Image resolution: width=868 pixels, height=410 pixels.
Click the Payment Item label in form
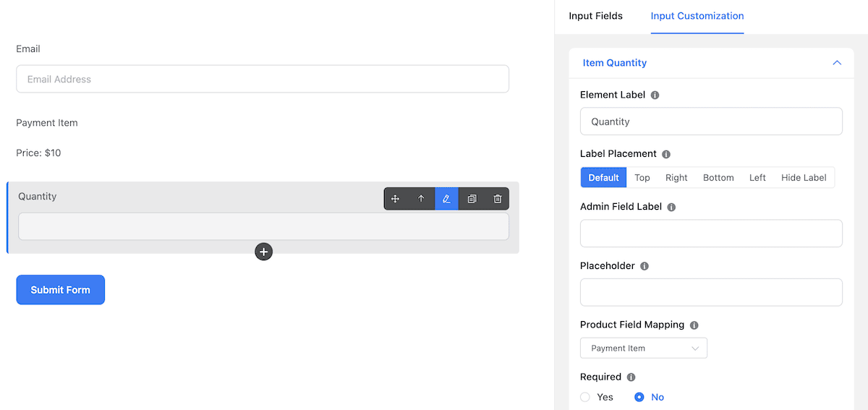coord(47,123)
